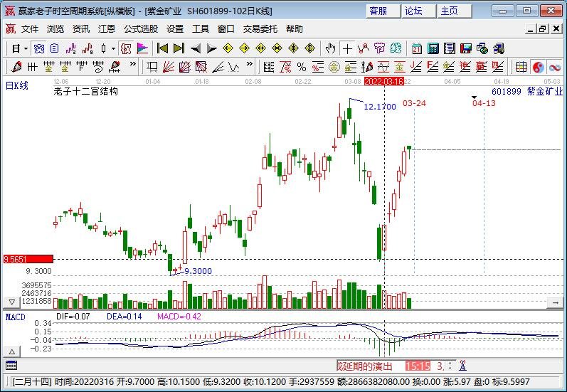Open the 浏览 menu
This screenshot has height=392, width=567.
click(x=55, y=29)
